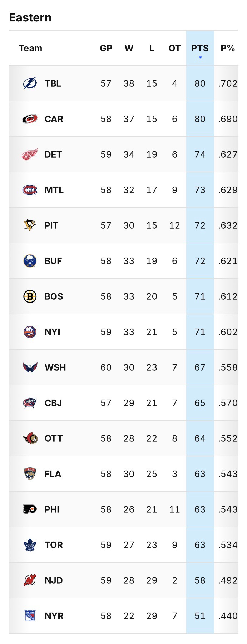The height and width of the screenshot is (644, 247).
Task: Click the Tampa Bay Lightning logo
Action: [x=30, y=83]
